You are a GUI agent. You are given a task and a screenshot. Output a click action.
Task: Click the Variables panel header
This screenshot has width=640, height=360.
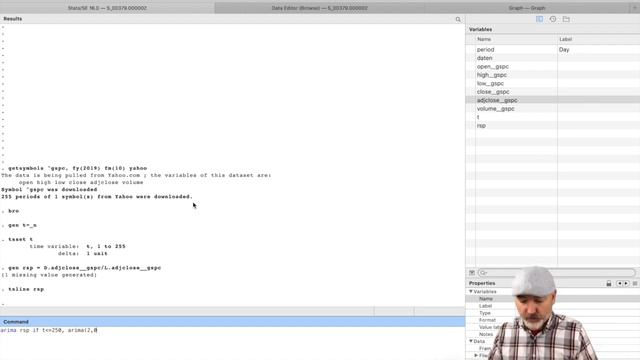480,29
